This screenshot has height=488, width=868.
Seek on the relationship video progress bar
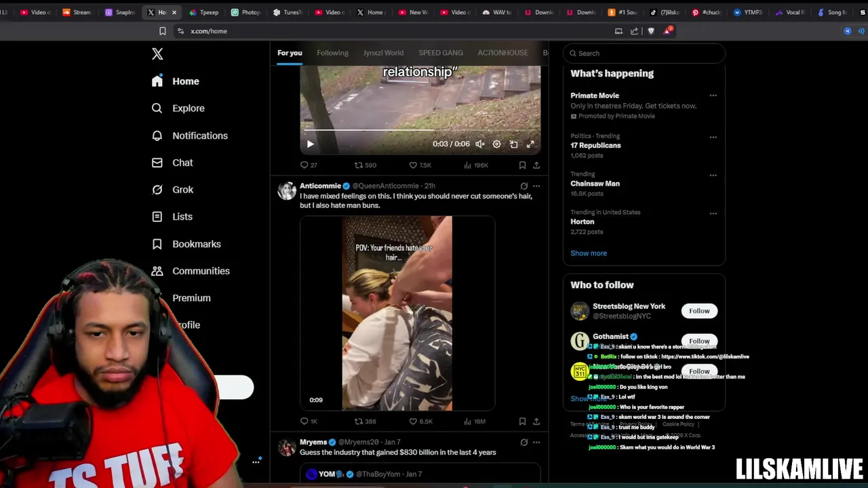tap(420, 130)
